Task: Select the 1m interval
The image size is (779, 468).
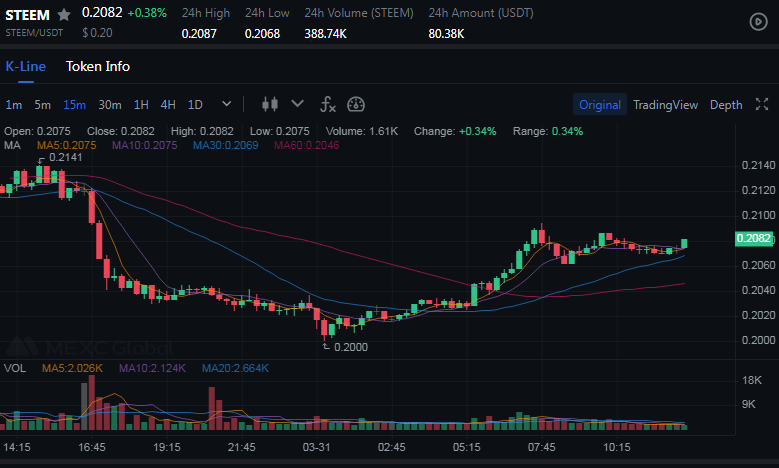Action: click(x=13, y=105)
